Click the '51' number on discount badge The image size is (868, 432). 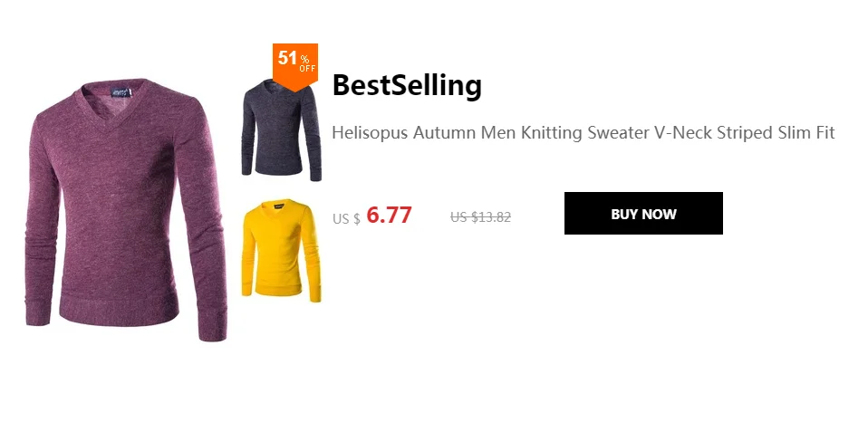point(288,58)
